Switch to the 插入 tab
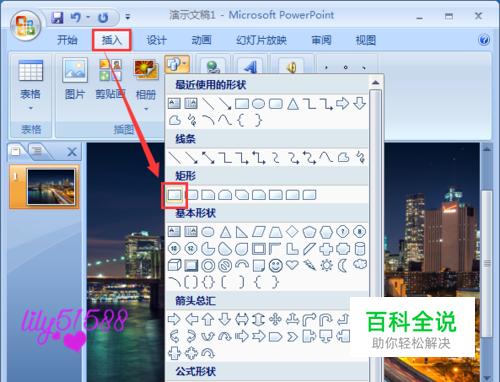Image resolution: width=500 pixels, height=382 pixels. (112, 40)
